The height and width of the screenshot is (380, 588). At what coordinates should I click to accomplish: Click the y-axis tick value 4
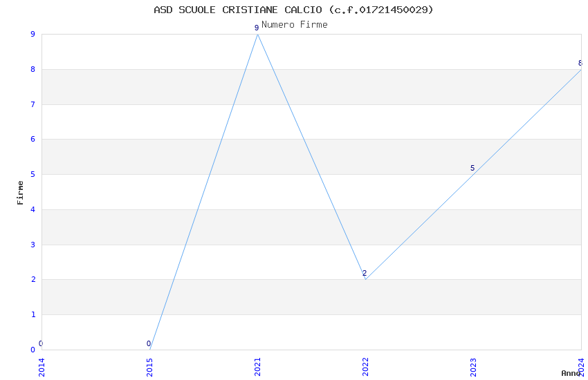[x=33, y=209]
